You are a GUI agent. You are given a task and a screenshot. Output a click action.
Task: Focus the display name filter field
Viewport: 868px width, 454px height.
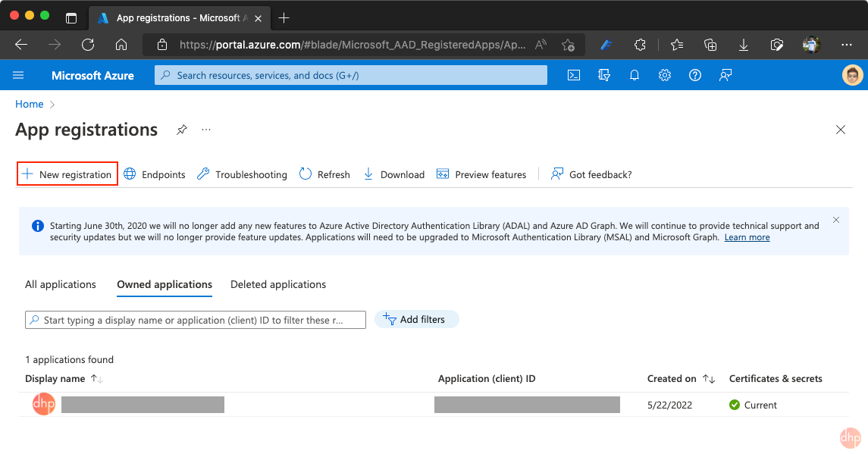tap(196, 320)
